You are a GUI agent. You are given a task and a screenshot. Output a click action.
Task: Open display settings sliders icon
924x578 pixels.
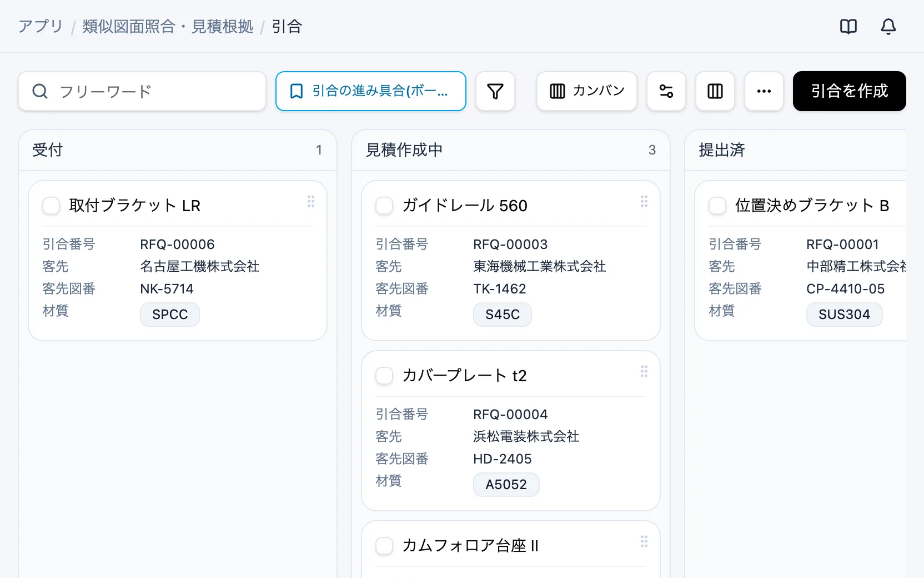point(666,91)
